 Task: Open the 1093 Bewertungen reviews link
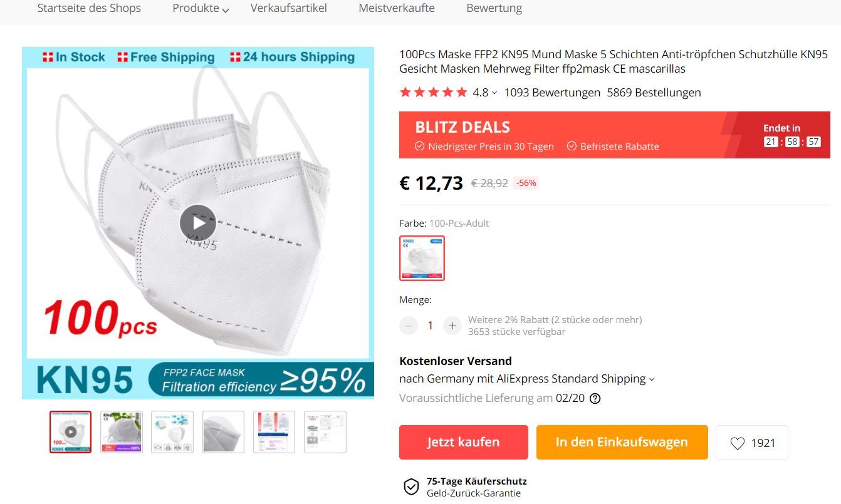click(x=552, y=93)
